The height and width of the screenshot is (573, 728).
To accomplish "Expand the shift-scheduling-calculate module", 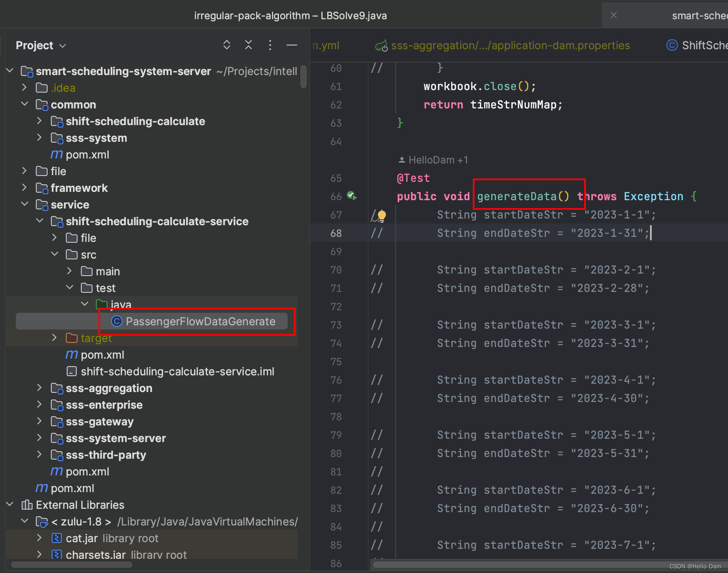I will [40, 121].
